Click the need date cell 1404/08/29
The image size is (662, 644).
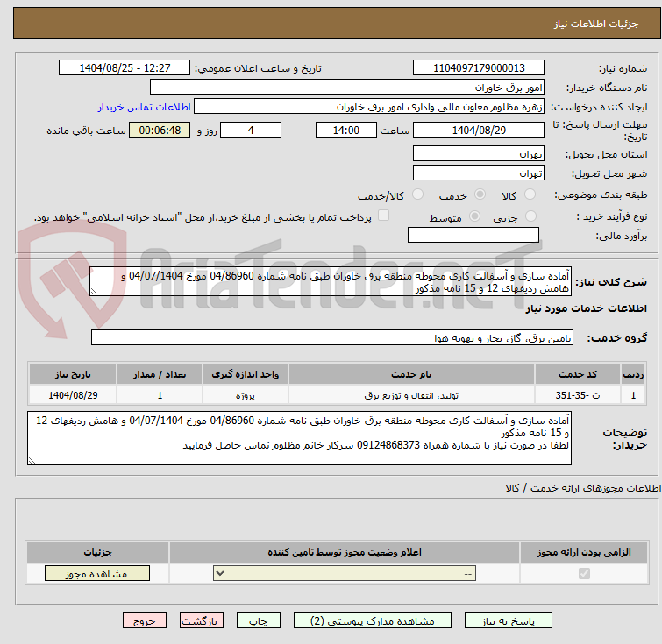click(73, 395)
